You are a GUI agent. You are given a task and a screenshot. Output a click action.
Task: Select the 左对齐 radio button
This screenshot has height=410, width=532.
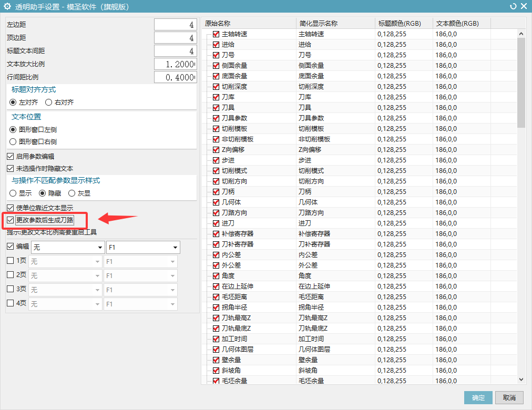pyautogui.click(x=13, y=102)
